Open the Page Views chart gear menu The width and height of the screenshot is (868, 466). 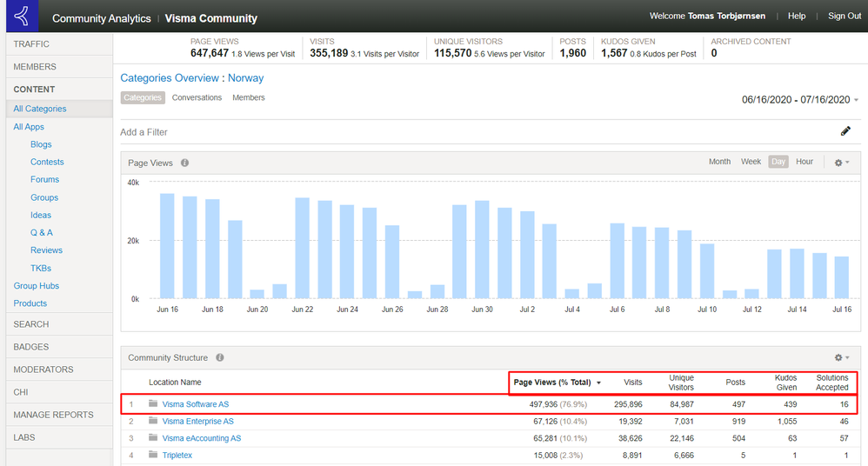(841, 163)
